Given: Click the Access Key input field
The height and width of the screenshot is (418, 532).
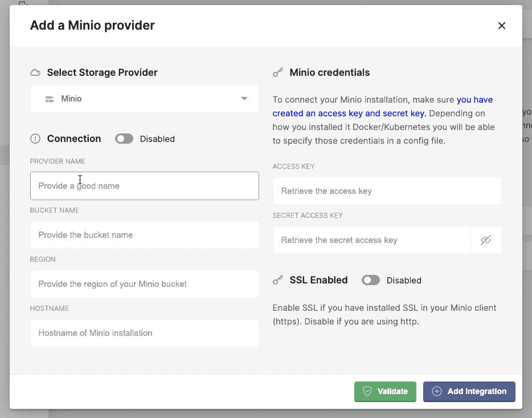Looking at the screenshot, I should [387, 190].
